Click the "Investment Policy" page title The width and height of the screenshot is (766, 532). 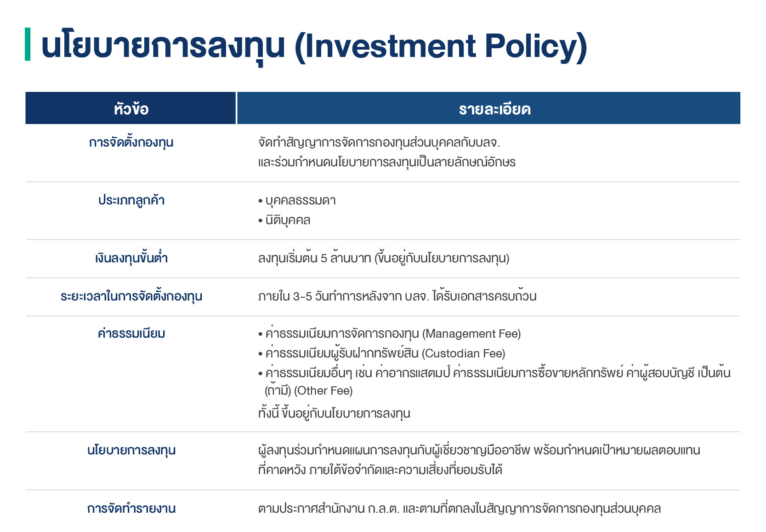pyautogui.click(x=314, y=46)
